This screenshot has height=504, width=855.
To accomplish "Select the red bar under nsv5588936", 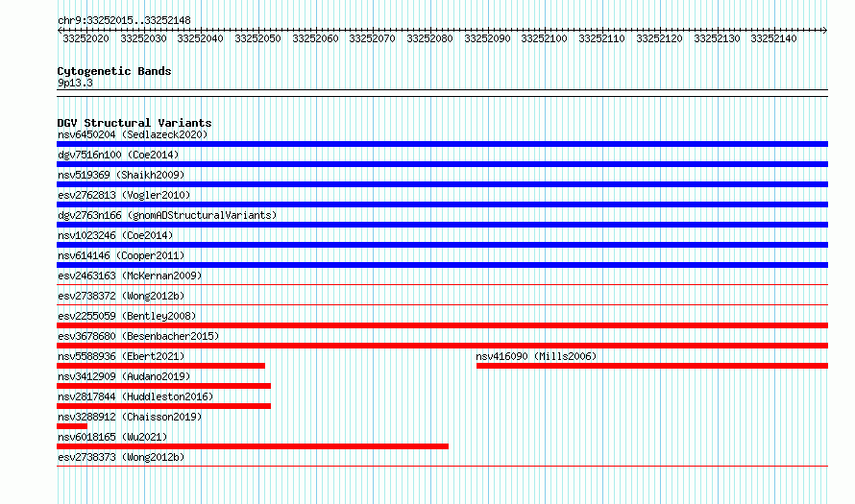I will click(160, 366).
